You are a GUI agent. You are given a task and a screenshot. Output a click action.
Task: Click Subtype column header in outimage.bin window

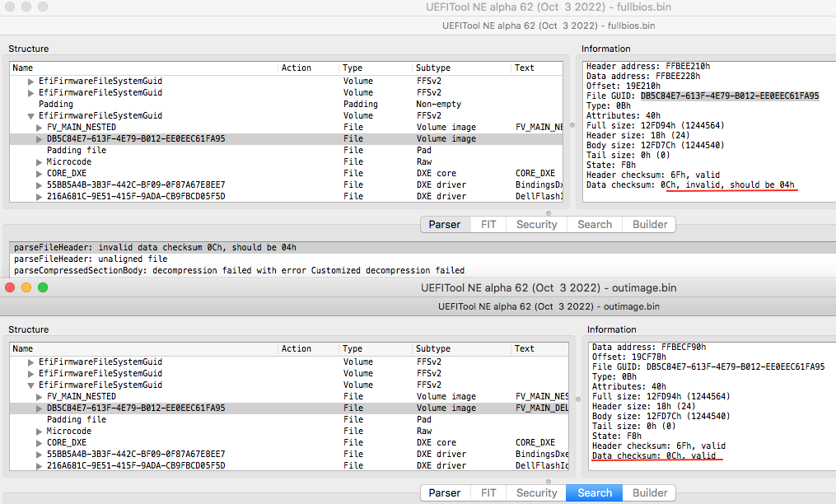[x=461, y=348]
